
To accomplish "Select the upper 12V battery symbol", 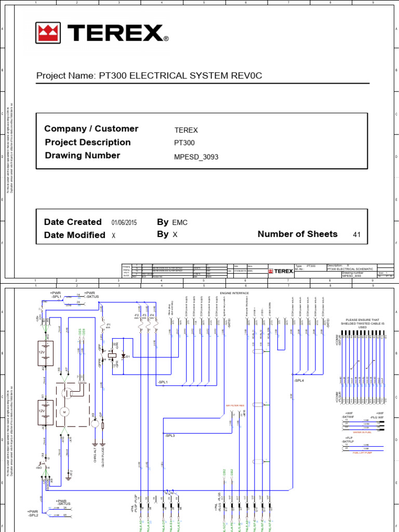I will point(46,353).
